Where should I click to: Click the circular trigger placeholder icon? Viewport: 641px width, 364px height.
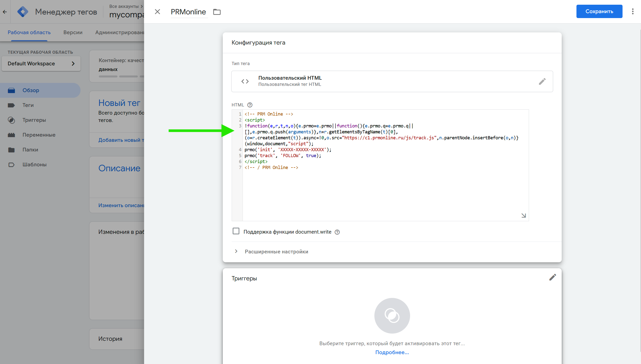click(x=392, y=315)
